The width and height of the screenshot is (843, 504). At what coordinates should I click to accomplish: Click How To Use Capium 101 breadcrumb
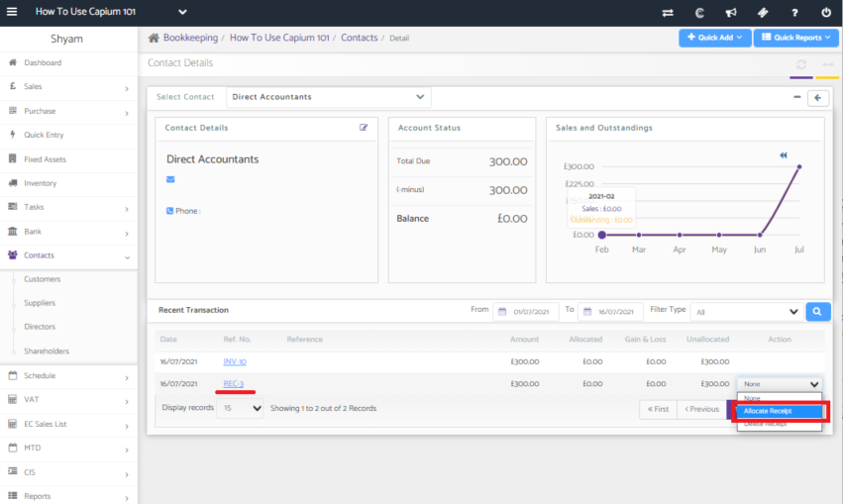click(279, 38)
